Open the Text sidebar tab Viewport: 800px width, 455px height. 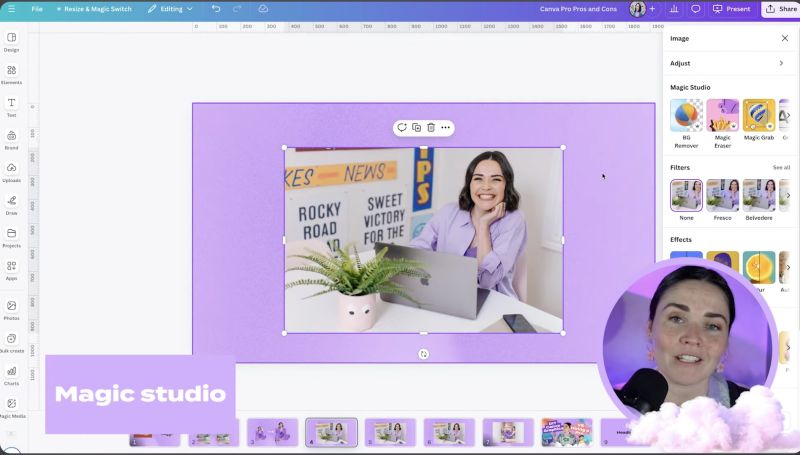click(x=11, y=107)
